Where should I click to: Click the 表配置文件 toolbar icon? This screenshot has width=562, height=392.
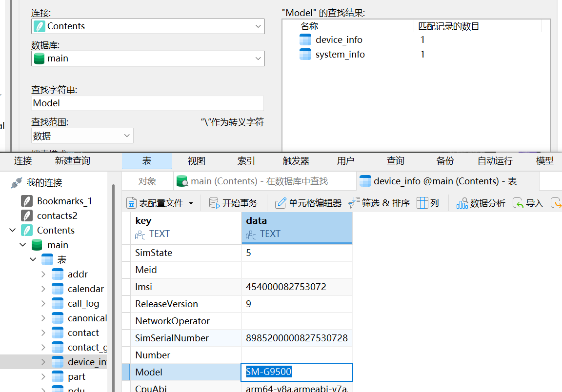coord(131,203)
